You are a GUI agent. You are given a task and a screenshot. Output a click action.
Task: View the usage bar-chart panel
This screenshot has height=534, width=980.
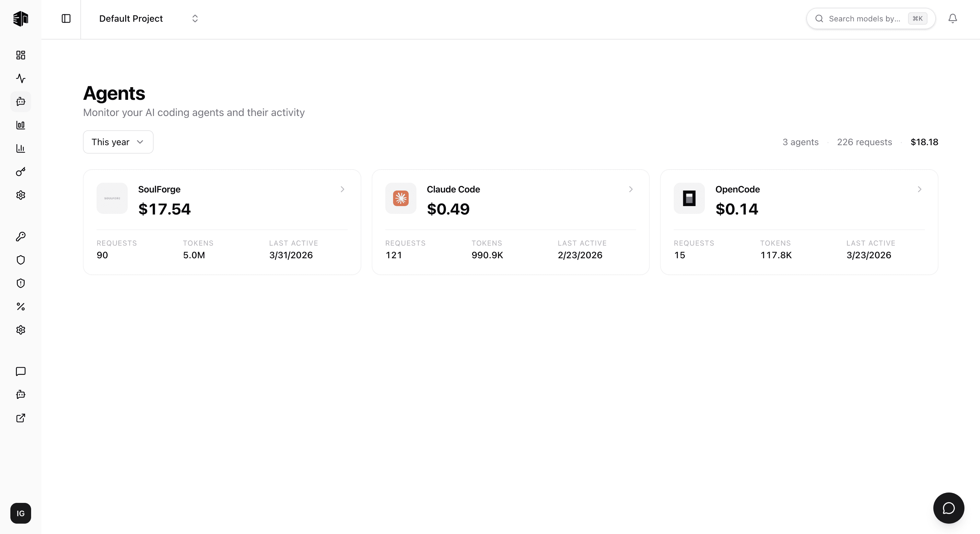(20, 125)
